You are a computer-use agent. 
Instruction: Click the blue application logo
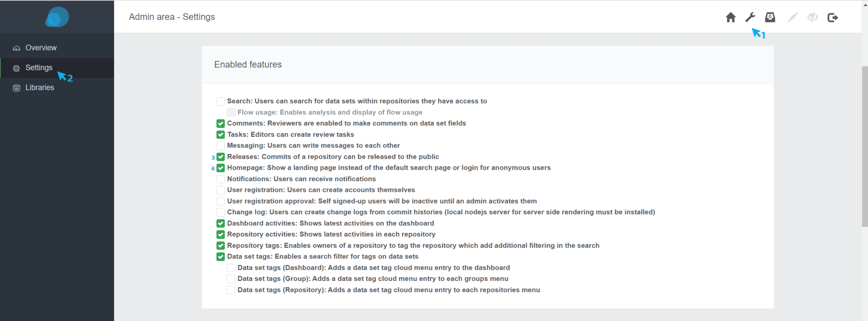[x=57, y=17]
